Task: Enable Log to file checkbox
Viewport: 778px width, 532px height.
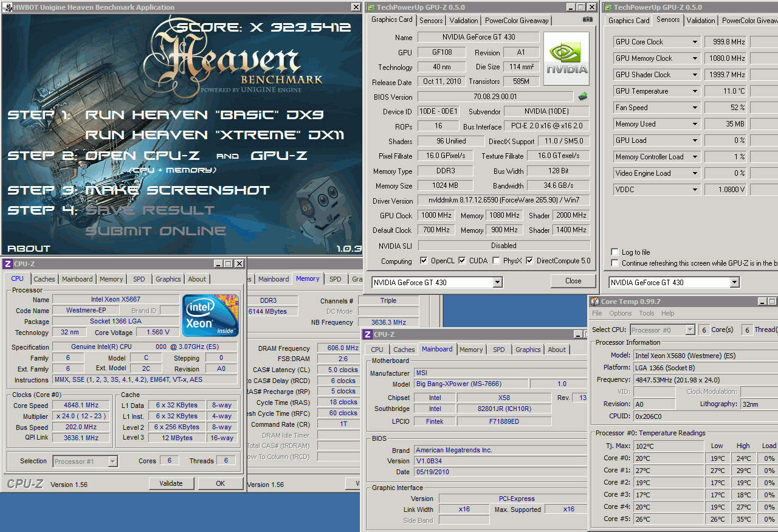Action: (615, 252)
